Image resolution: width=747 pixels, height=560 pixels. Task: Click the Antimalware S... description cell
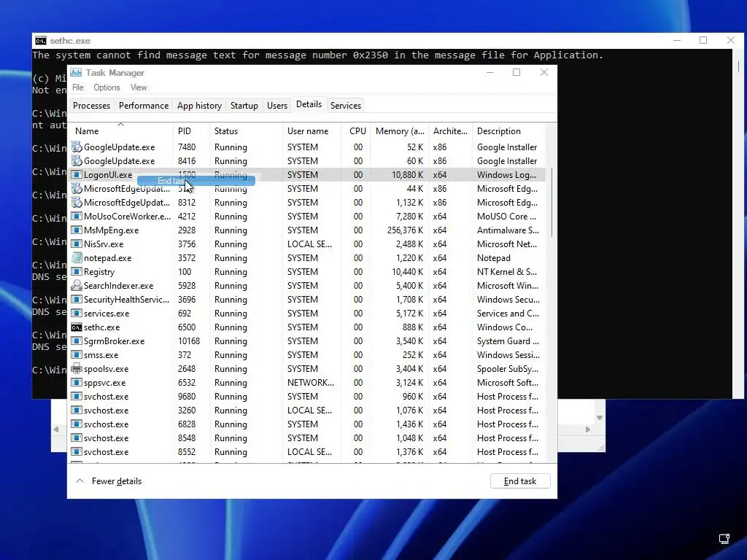point(508,230)
